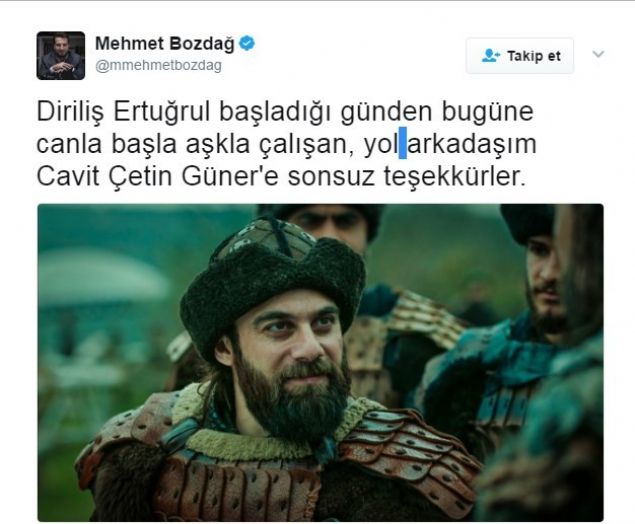
Task: Click the word "teşekkürler" in tweet text
Action: click(x=454, y=176)
